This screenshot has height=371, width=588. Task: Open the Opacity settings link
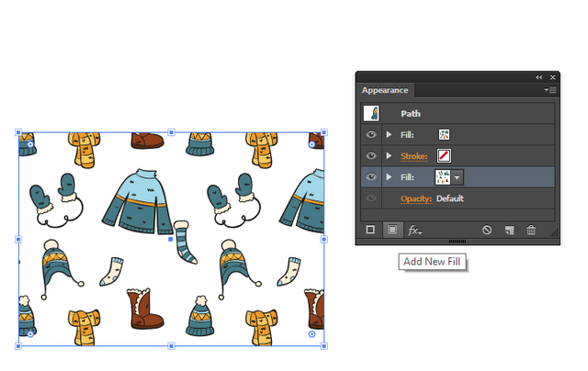click(416, 198)
